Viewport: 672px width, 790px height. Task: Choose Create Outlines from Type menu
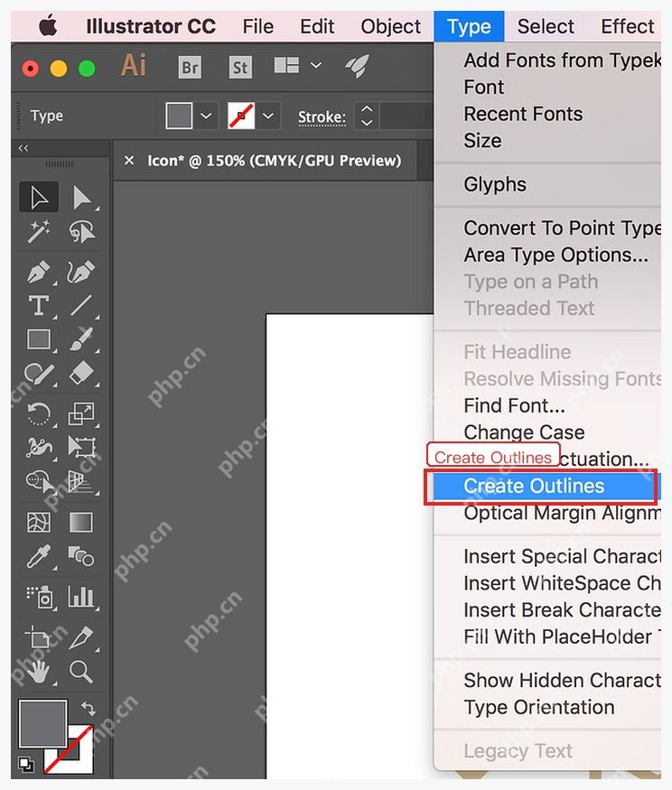pos(547,487)
